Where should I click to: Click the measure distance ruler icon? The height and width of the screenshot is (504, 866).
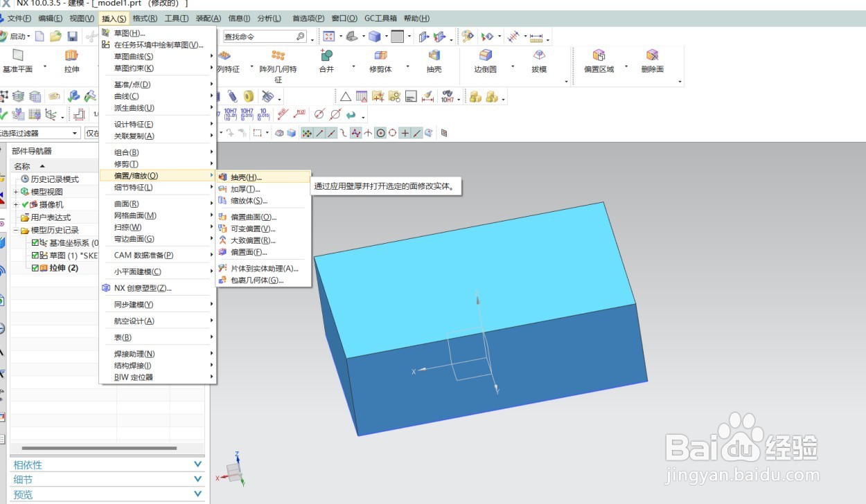coord(536,37)
